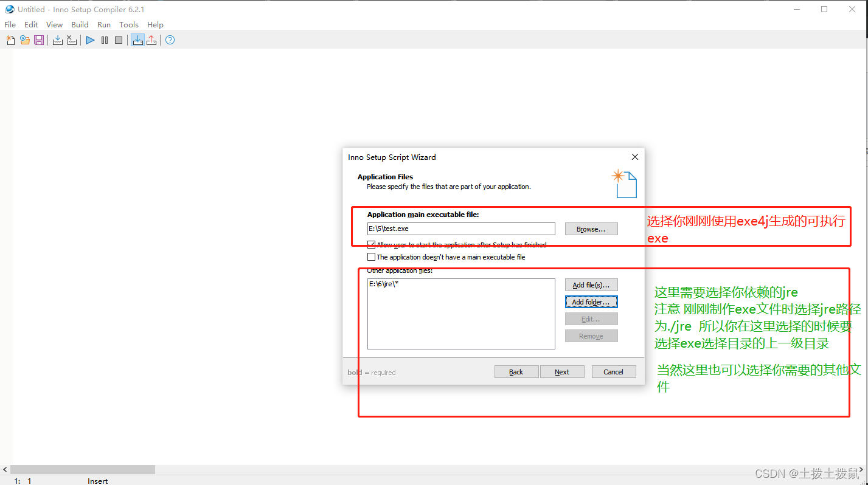Open the Tools menu
This screenshot has width=868, height=485.
tap(129, 25)
